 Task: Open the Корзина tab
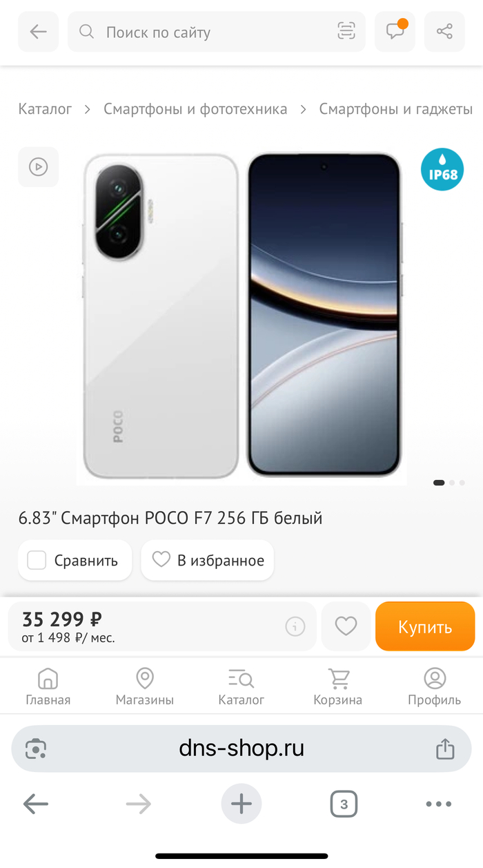click(x=338, y=686)
